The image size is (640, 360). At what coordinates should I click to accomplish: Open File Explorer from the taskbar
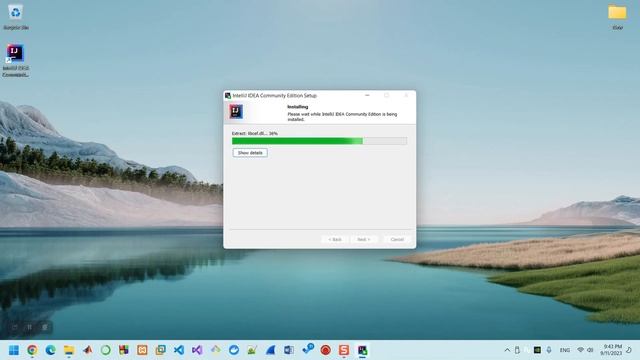[69, 350]
